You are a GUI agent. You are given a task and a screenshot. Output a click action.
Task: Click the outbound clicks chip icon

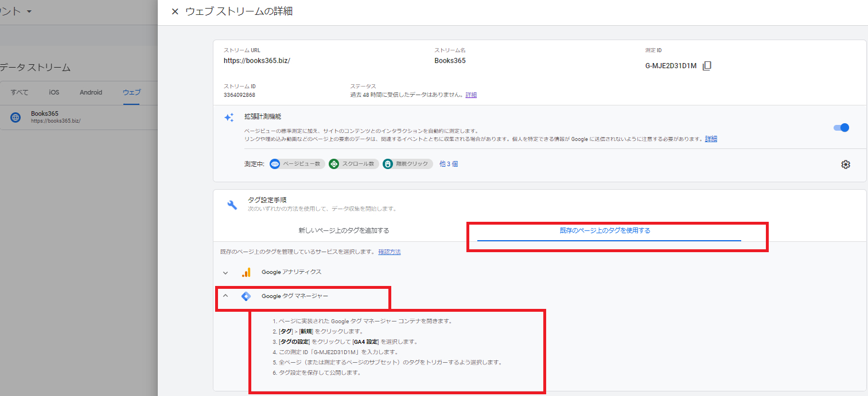click(388, 164)
